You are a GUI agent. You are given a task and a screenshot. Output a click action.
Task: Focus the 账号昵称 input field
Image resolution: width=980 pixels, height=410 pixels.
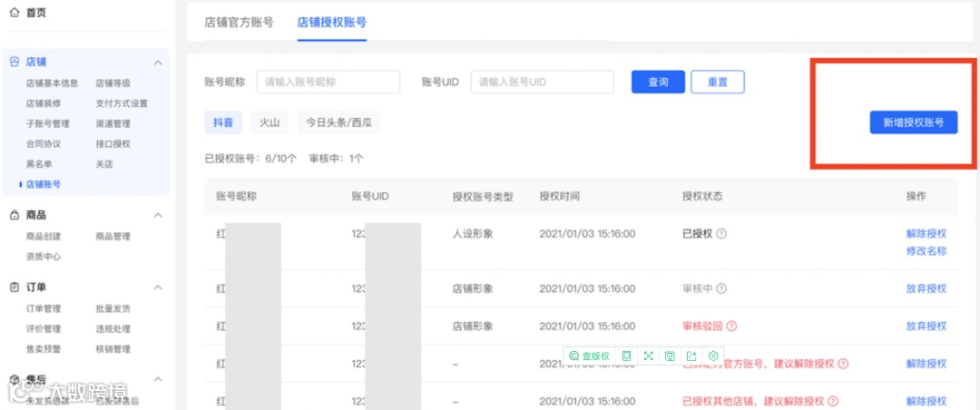click(328, 82)
